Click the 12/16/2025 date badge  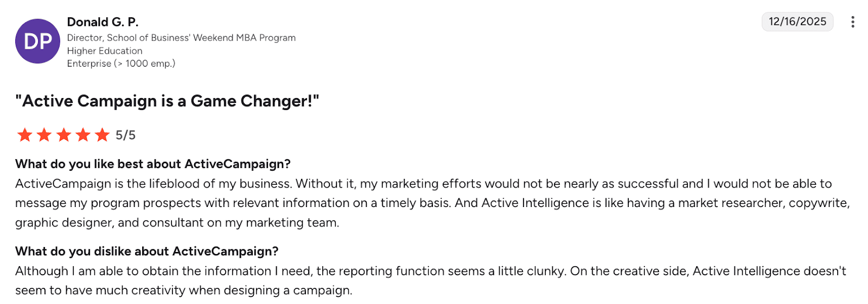[x=797, y=22]
